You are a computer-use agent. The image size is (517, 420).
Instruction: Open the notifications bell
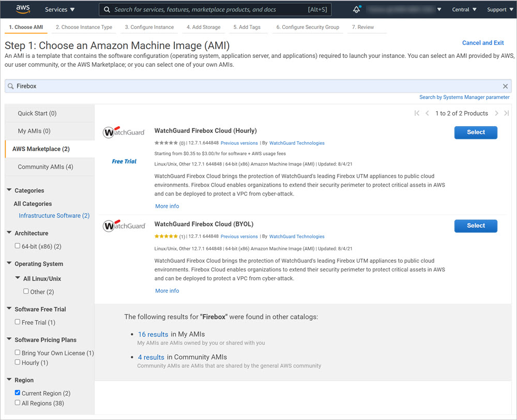(x=357, y=9)
